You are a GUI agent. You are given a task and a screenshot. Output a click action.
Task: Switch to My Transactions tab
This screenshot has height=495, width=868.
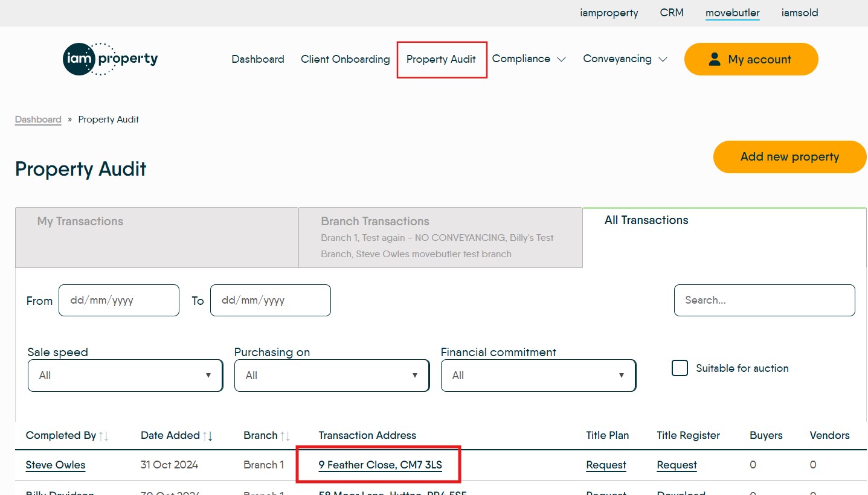tap(157, 237)
